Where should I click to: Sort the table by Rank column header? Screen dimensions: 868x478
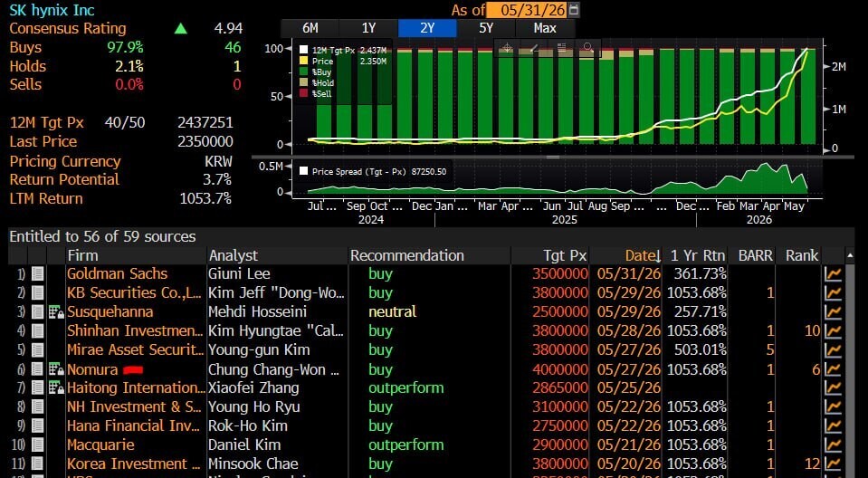click(x=802, y=255)
